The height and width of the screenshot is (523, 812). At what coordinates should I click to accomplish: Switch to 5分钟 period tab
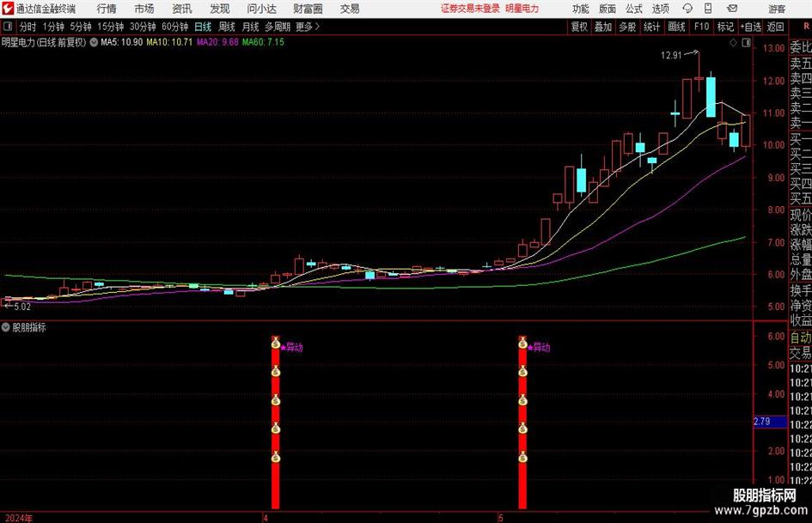pyautogui.click(x=81, y=27)
